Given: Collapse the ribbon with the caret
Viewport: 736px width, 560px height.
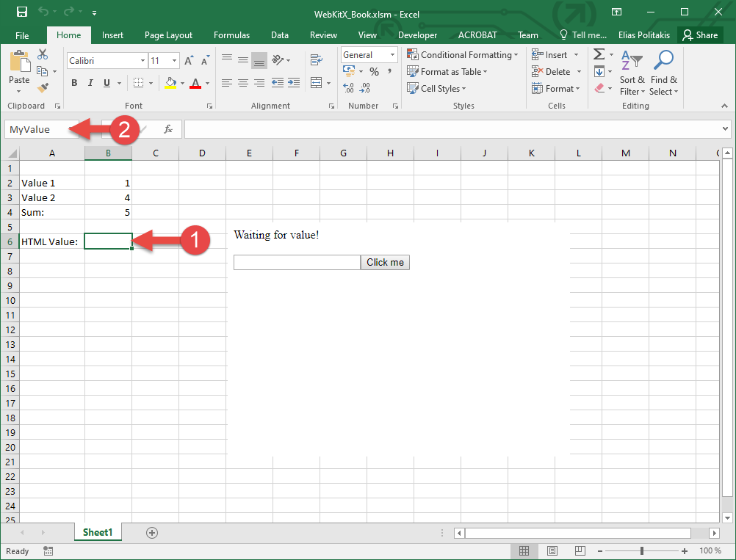Looking at the screenshot, I should coord(725,106).
